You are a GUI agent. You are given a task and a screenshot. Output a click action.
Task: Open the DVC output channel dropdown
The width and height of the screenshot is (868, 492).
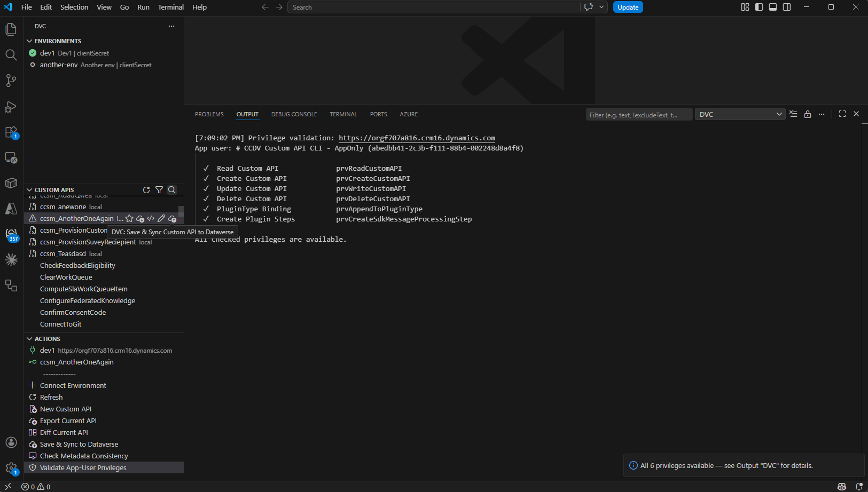click(740, 114)
